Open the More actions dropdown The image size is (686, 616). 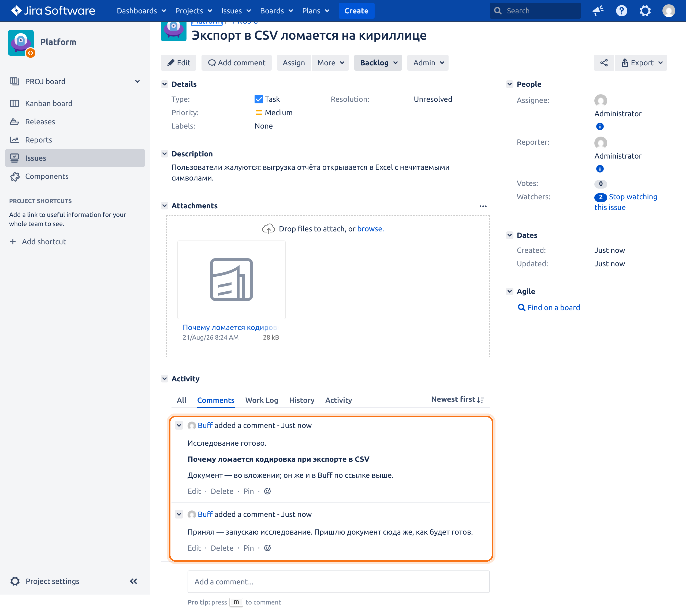pos(330,63)
